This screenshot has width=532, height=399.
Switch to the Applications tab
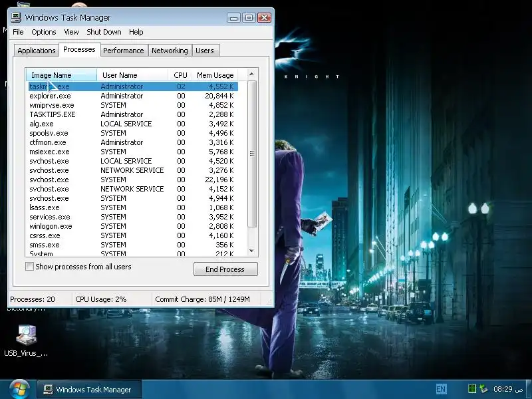pos(37,51)
